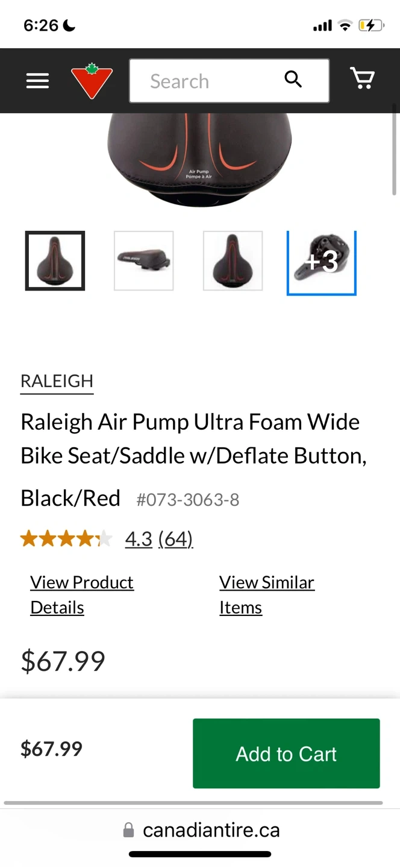This screenshot has height=868, width=400.
Task: Open the (64) reviews count link
Action: [x=175, y=538]
